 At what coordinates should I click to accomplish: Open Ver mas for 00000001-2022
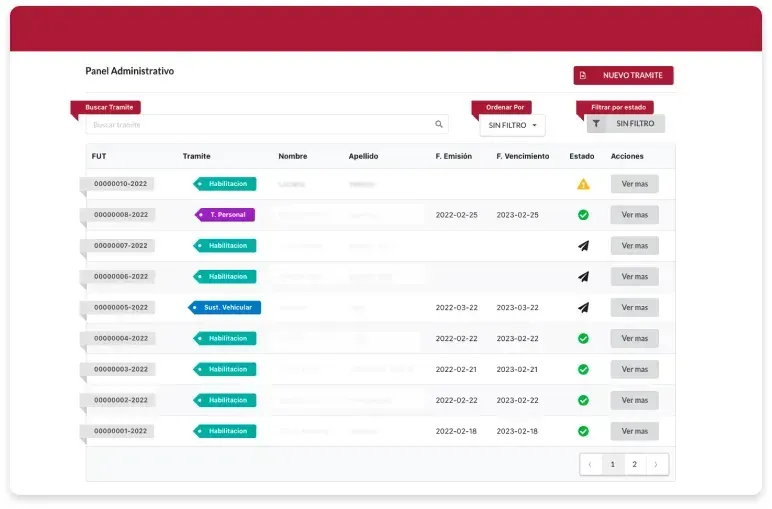click(635, 431)
